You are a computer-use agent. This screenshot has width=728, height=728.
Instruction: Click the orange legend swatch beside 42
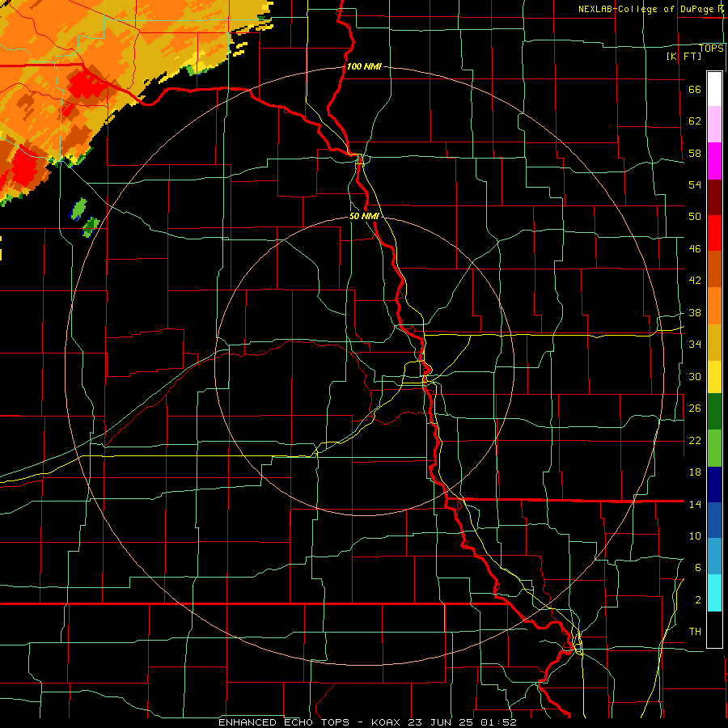click(x=714, y=306)
